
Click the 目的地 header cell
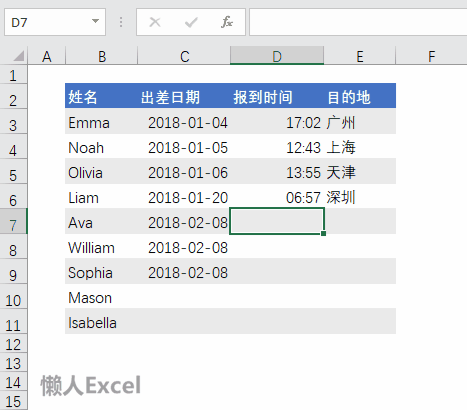(x=360, y=96)
